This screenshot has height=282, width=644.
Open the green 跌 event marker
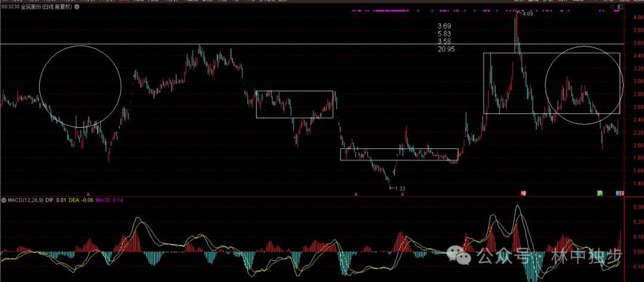click(600, 193)
